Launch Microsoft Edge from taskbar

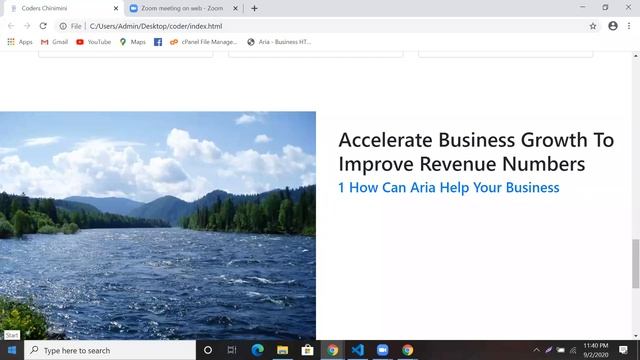pos(258,350)
